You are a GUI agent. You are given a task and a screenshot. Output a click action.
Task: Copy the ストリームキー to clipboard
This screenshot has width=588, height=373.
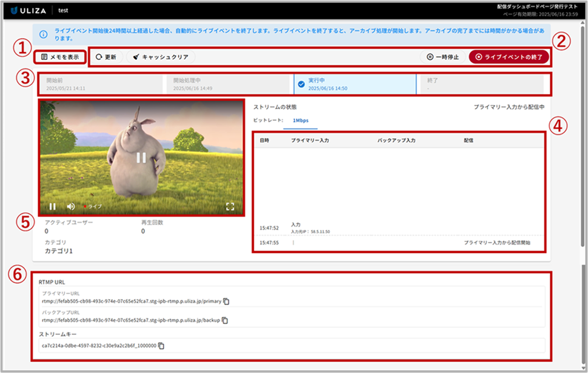point(161,346)
